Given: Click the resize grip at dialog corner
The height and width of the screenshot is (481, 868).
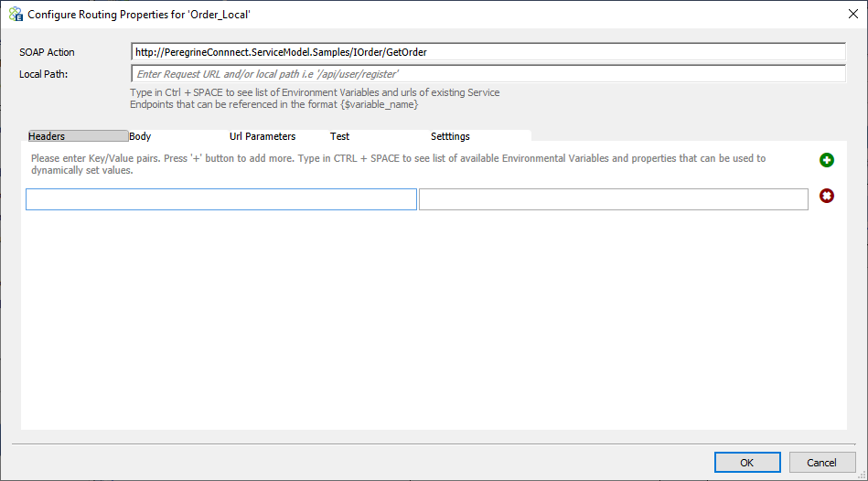Looking at the screenshot, I should 863,476.
